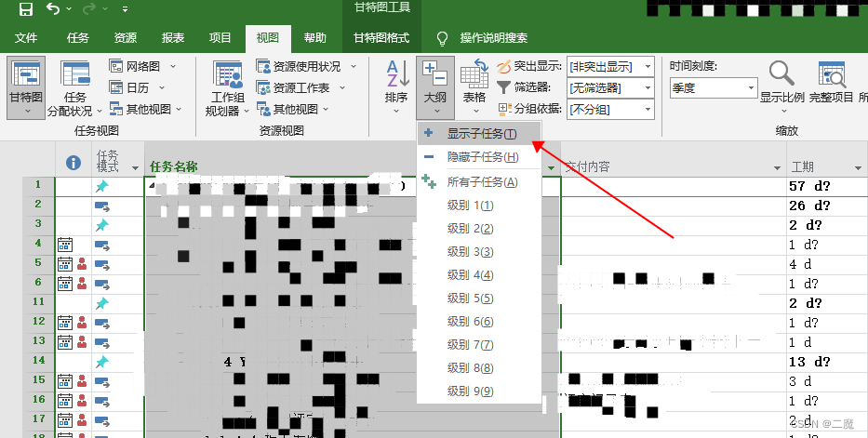The image size is (868, 438).
Task: Open the 任务模式 column filter arrow
Action: (135, 167)
